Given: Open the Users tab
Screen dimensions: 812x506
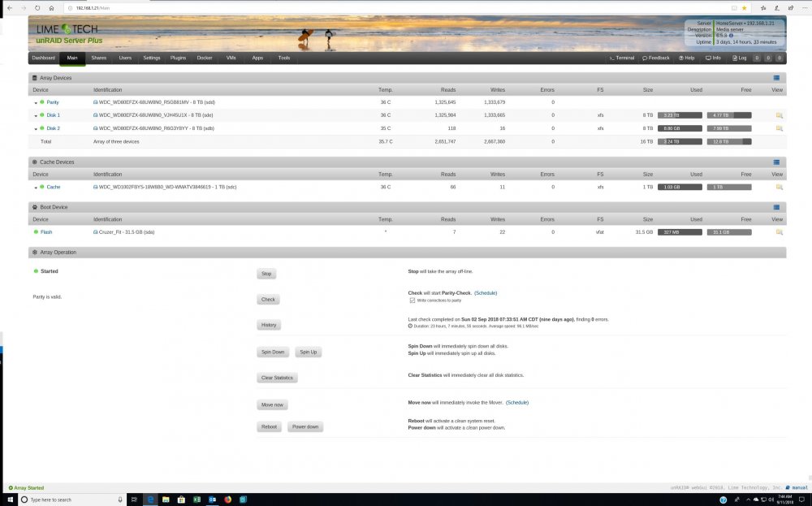Looking at the screenshot, I should click(125, 58).
